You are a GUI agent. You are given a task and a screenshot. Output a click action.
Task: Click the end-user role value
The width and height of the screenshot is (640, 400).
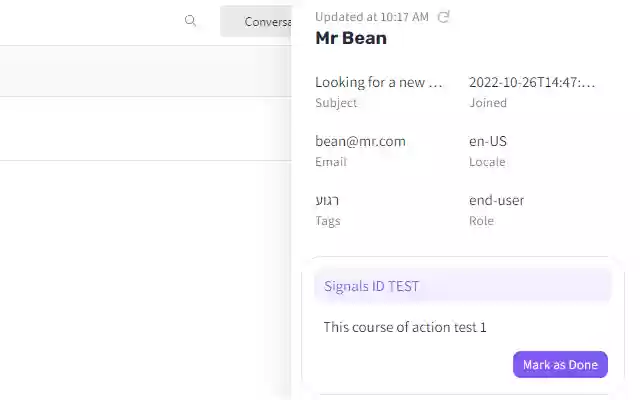pos(496,200)
